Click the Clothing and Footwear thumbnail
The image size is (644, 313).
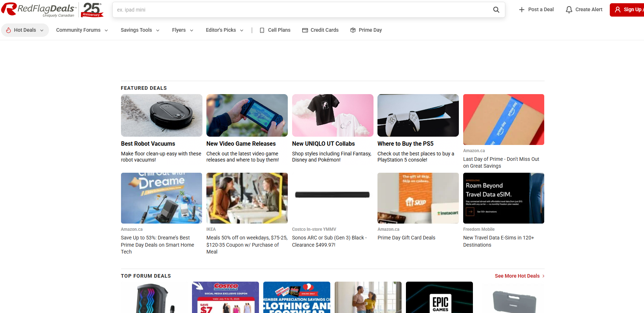point(297,297)
